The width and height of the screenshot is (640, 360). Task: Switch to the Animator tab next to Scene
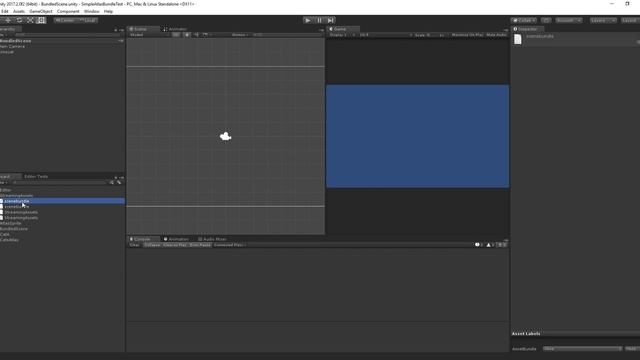[x=175, y=29]
